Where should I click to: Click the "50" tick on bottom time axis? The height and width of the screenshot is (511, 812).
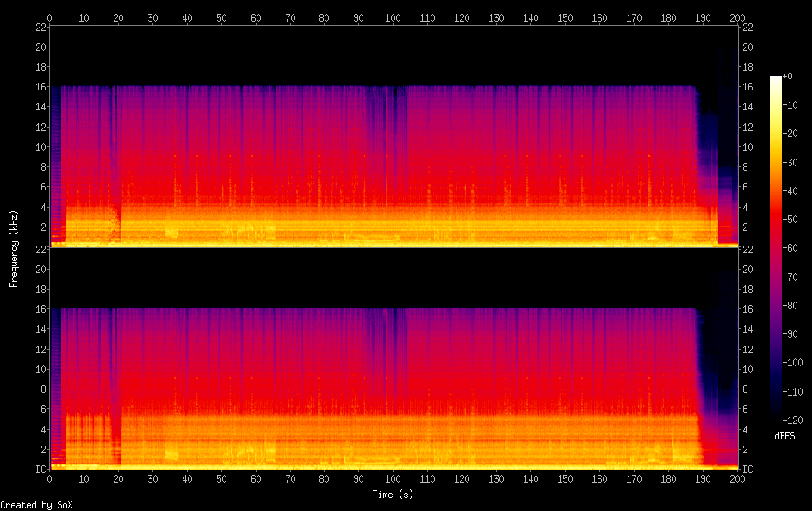click(x=221, y=479)
